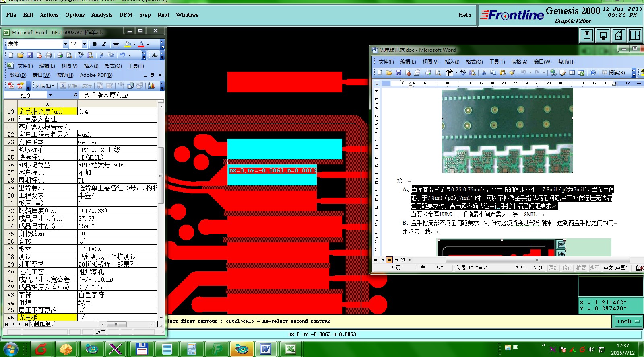The image size is (644, 357).
Task: Click the Adobe PDF convert icon in Excel
Action: pyautogui.click(x=11, y=86)
